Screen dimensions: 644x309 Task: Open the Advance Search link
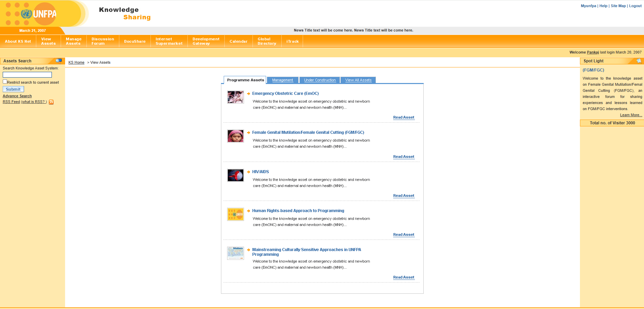pyautogui.click(x=17, y=96)
